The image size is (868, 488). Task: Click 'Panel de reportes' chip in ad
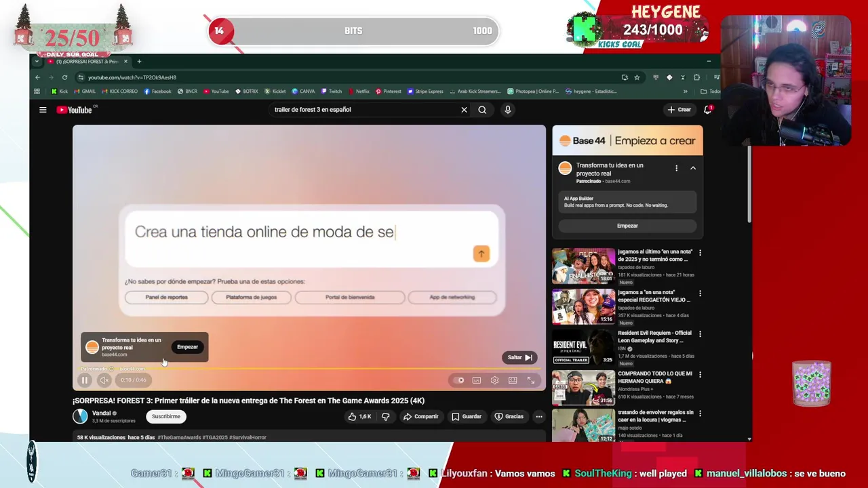[166, 297]
